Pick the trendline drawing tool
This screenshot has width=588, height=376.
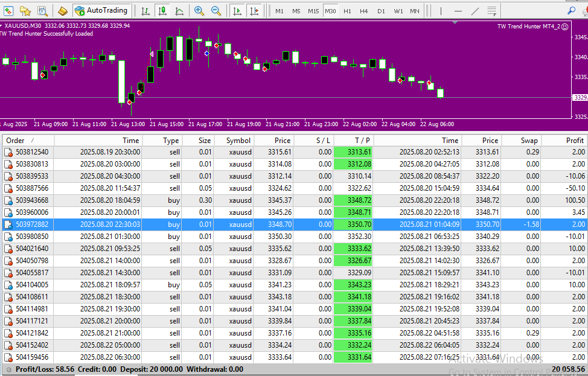click(475, 11)
